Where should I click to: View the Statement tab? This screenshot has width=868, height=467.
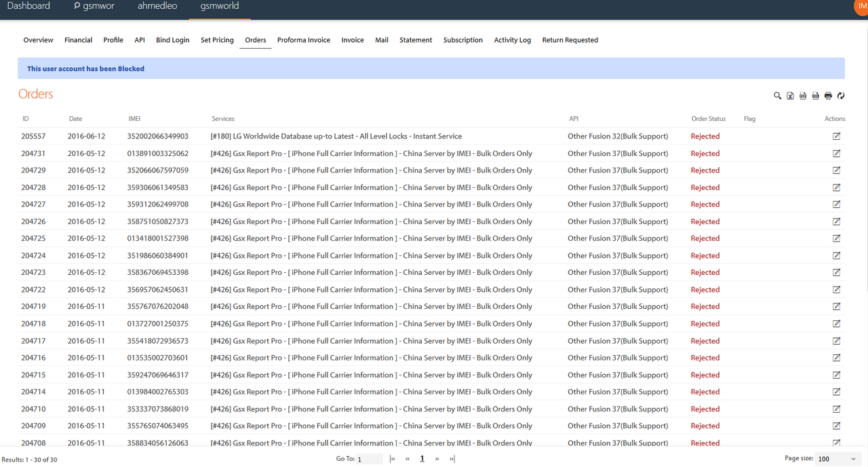tap(416, 40)
